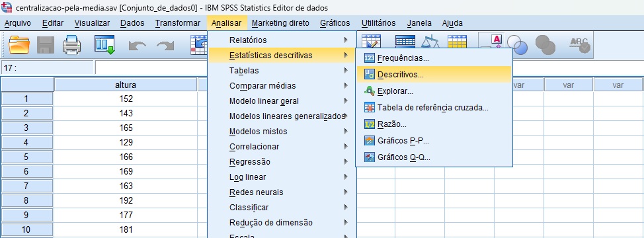The width and height of the screenshot is (644, 238).
Task: Expand the Tabelas submenu
Action: 282,71
